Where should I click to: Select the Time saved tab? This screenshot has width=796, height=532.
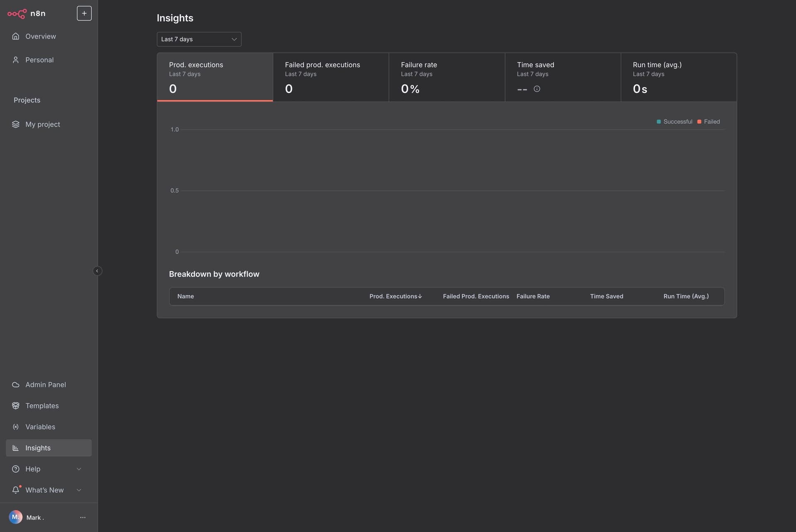click(x=563, y=77)
